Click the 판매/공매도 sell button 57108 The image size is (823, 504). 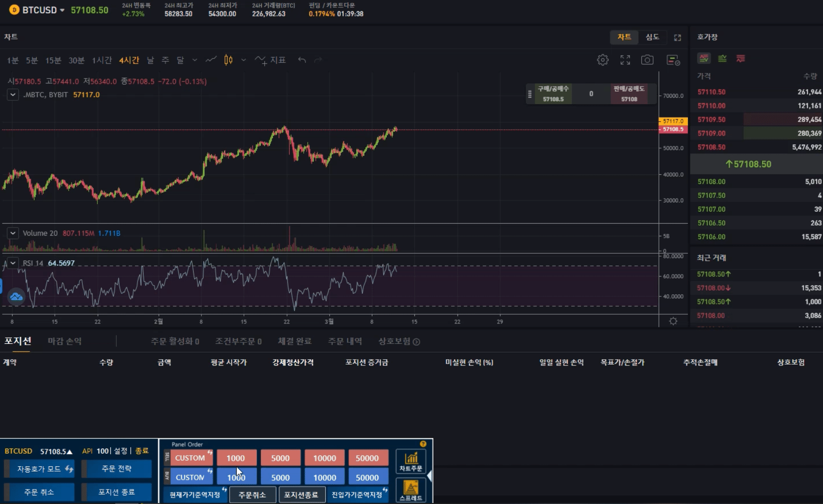(x=629, y=94)
